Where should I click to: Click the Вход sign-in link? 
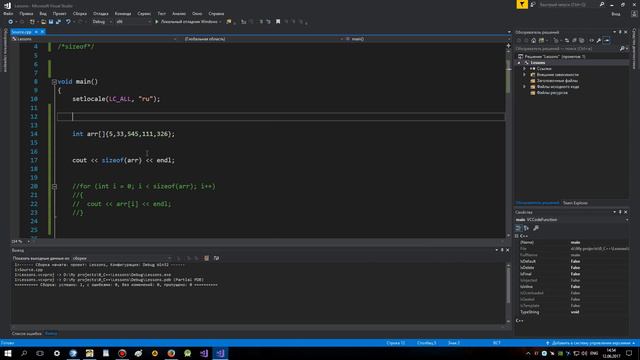616,13
